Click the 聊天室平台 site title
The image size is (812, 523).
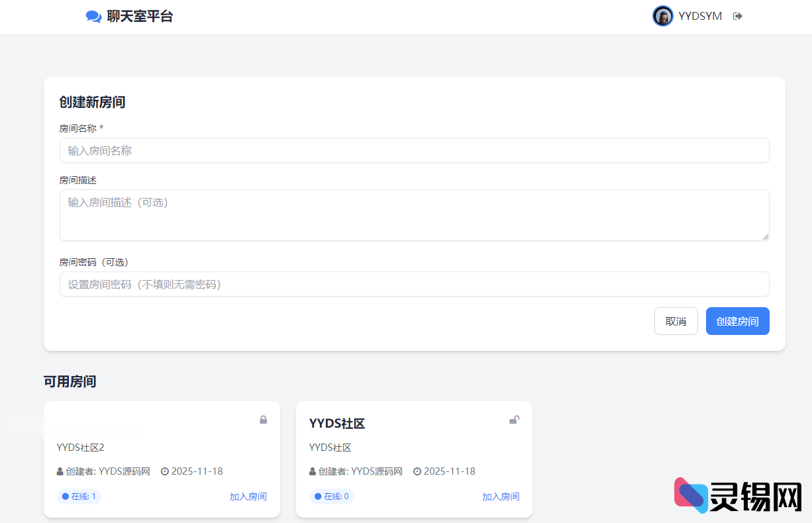pyautogui.click(x=140, y=17)
